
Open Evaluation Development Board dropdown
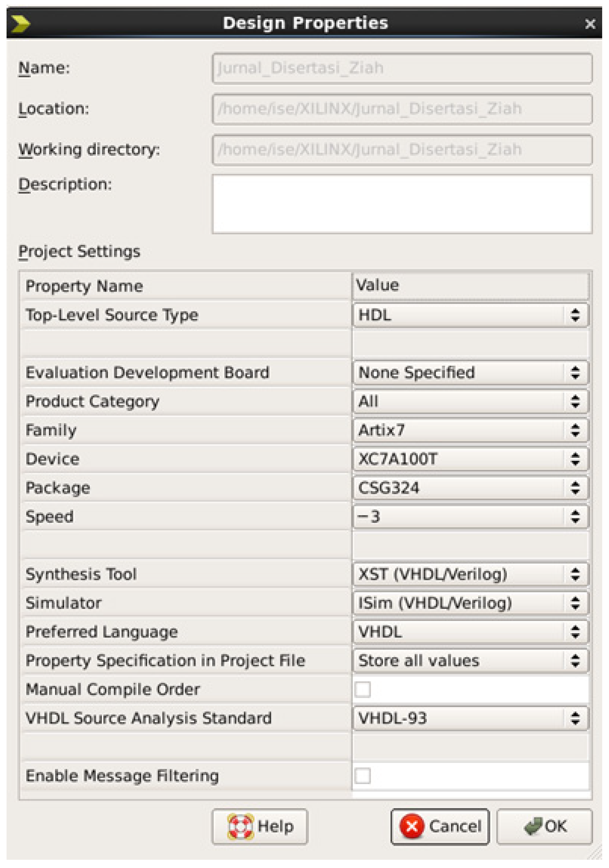coord(471,372)
